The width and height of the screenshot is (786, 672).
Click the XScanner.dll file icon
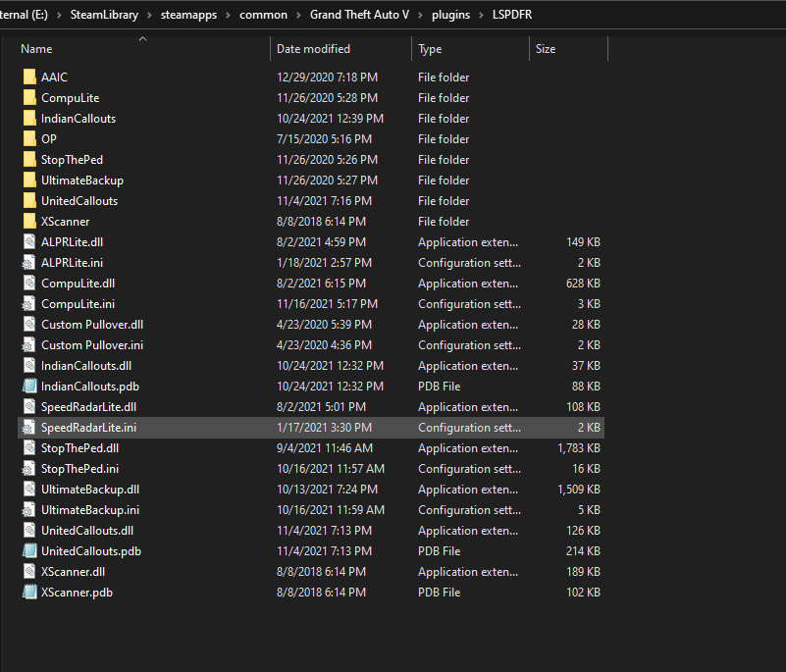(x=29, y=571)
